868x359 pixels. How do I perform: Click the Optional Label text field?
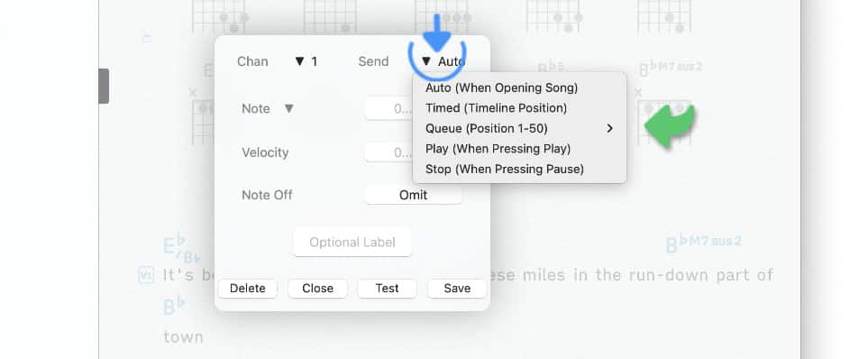pyautogui.click(x=352, y=242)
